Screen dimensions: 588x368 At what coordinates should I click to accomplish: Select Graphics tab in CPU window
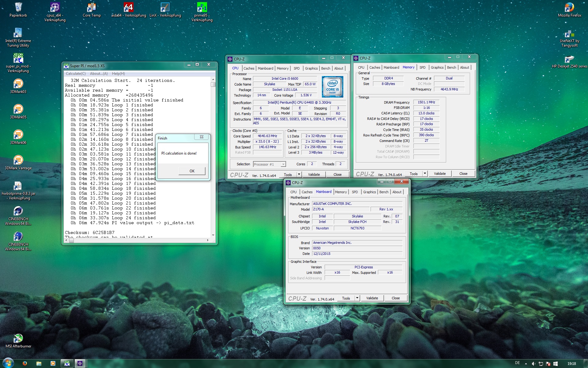(311, 68)
